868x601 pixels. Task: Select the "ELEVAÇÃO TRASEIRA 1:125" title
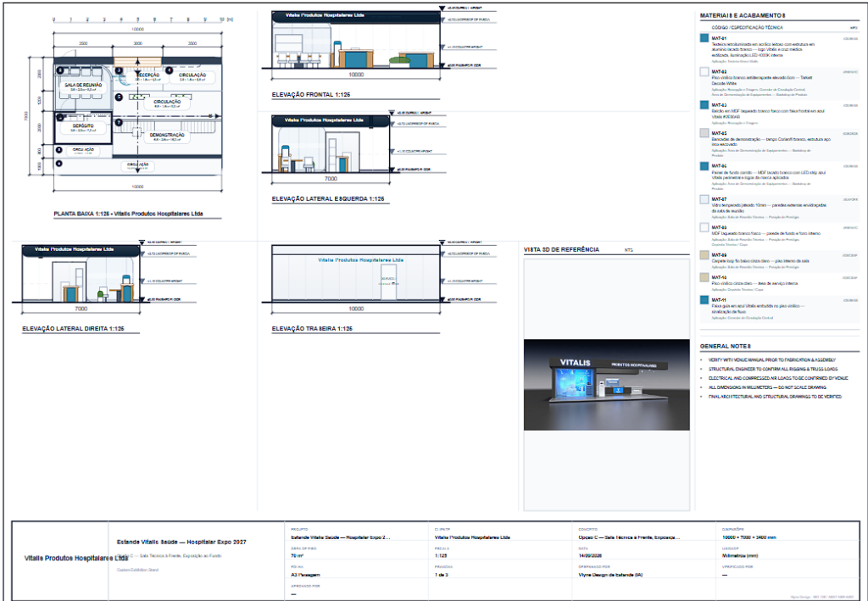pos(312,329)
